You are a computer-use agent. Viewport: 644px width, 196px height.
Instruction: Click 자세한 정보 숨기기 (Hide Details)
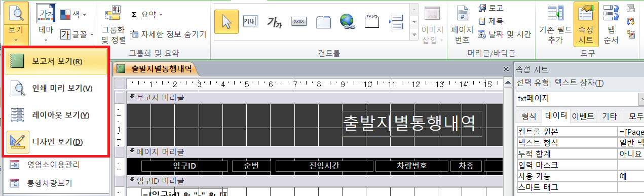(168, 34)
